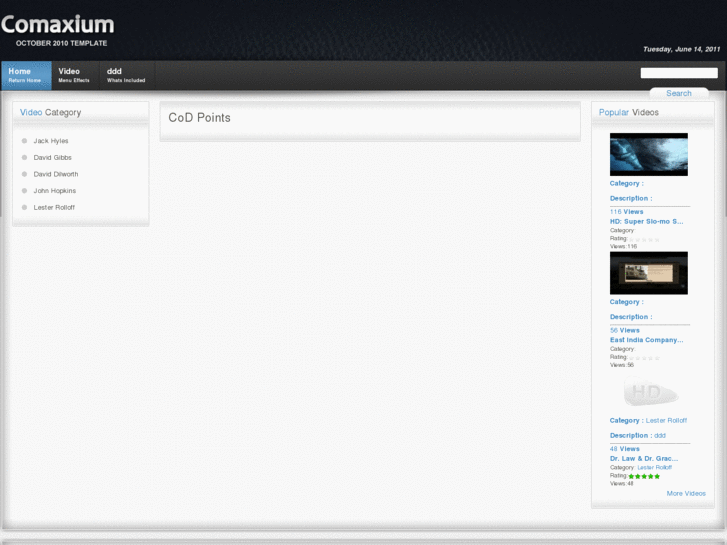Open the Home menu item
The width and height of the screenshot is (727, 545).
tap(26, 75)
